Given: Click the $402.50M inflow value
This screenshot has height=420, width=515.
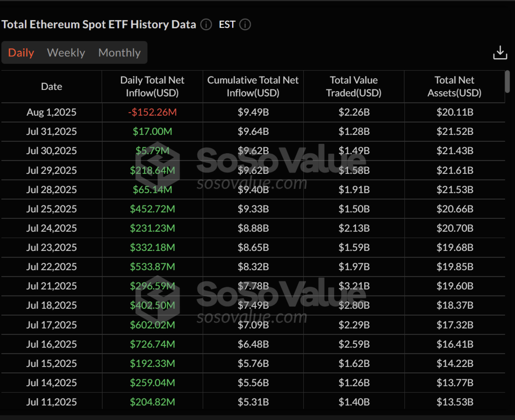Looking at the screenshot, I should point(152,305).
